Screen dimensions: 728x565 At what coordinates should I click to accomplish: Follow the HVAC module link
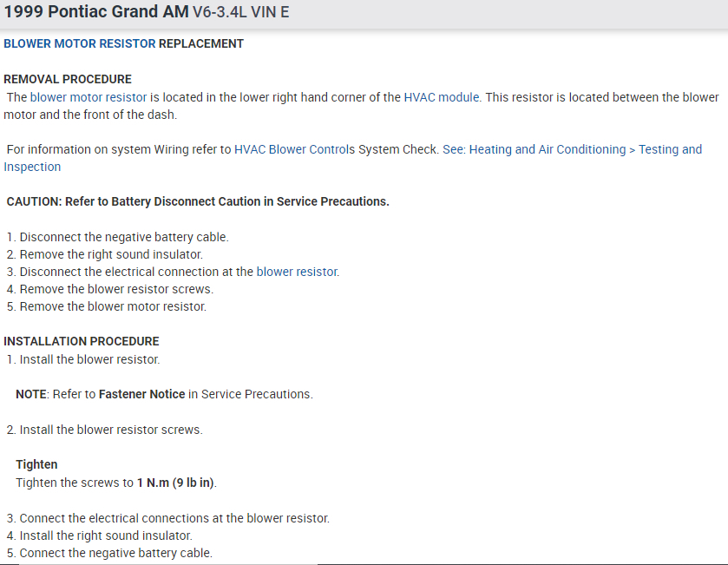pos(442,97)
